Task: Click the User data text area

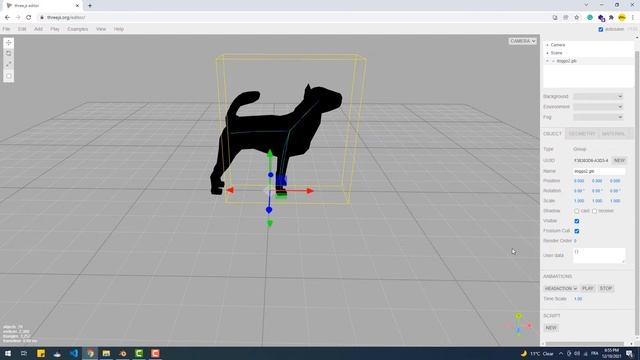Action: [x=599, y=256]
